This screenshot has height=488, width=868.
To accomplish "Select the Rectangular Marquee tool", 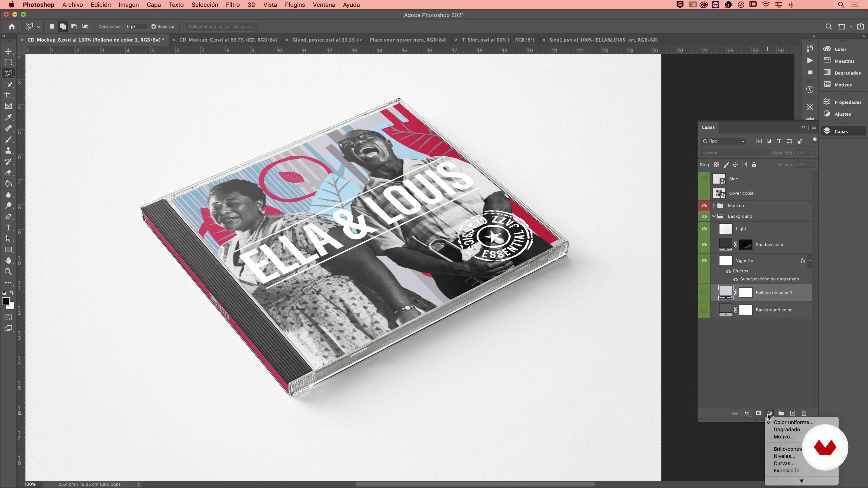I will point(8,63).
